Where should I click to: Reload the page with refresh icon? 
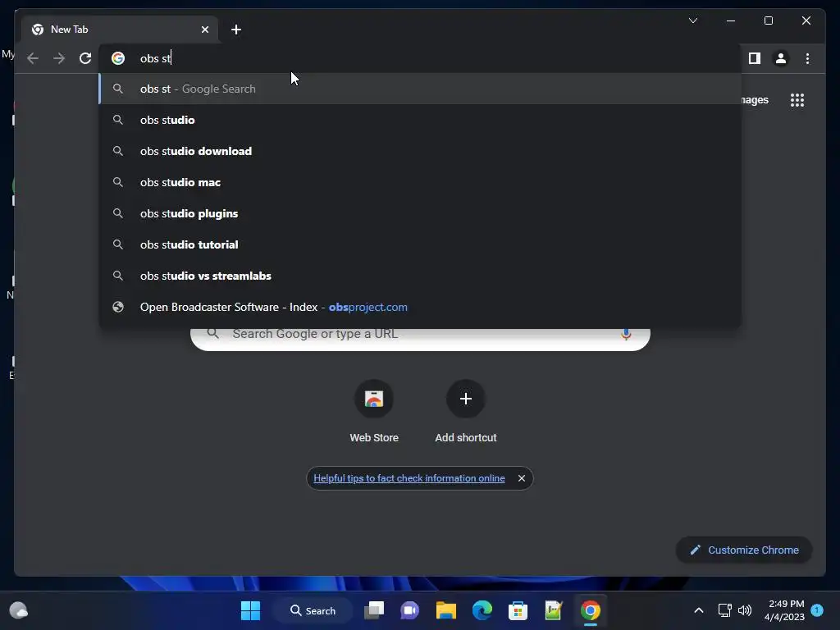pyautogui.click(x=85, y=58)
